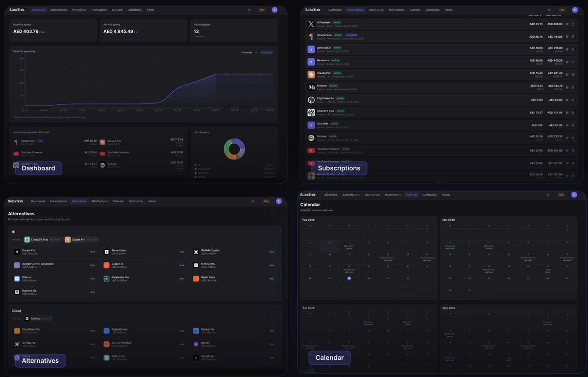The image size is (588, 377).
Task: Click the Mar 2026 month header in Calendar
Action: 449,220
